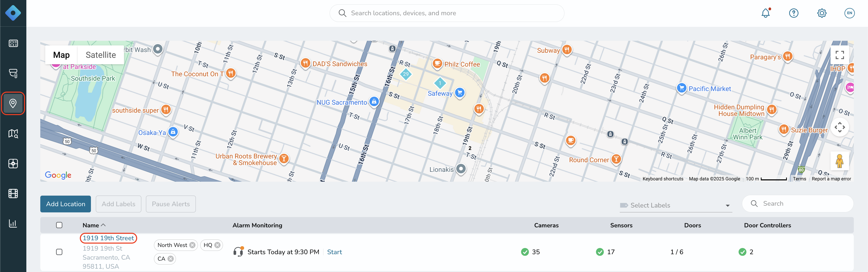Click the Alarm Monitoring column header

257,225
